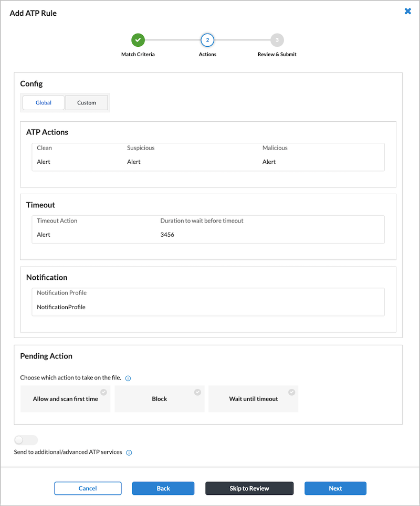The image size is (420, 506).
Task: Click the Actions step 2 circle
Action: (x=207, y=40)
